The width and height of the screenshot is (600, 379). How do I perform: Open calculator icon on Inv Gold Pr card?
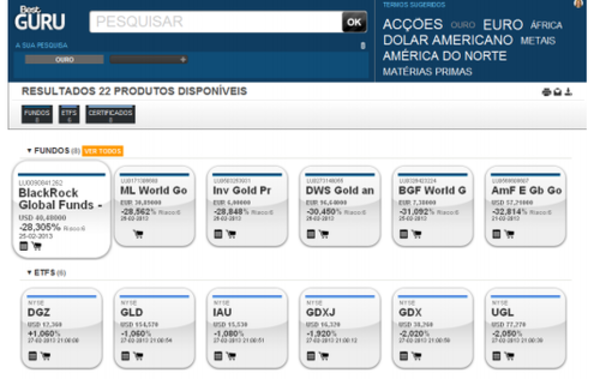point(218,234)
